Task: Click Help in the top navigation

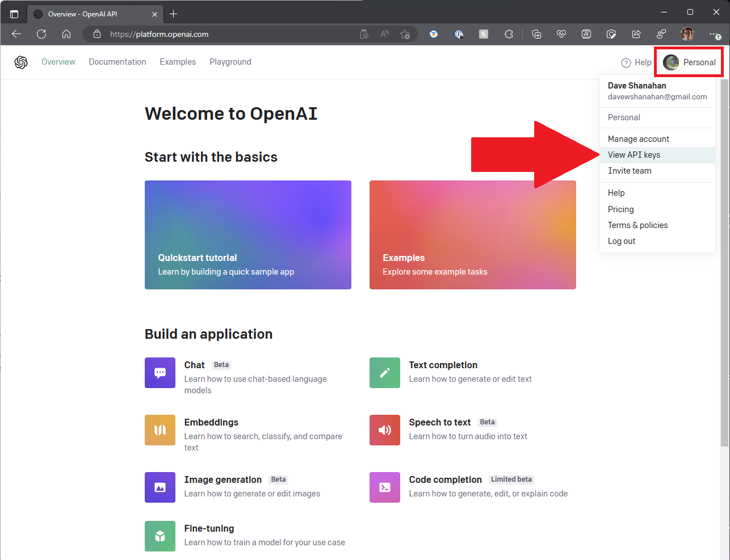Action: point(636,62)
